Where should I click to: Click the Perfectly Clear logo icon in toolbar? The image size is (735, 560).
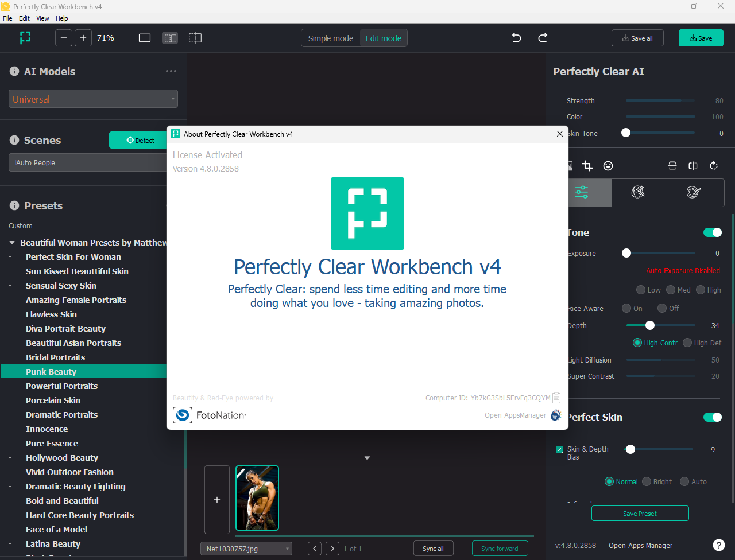[x=25, y=38]
